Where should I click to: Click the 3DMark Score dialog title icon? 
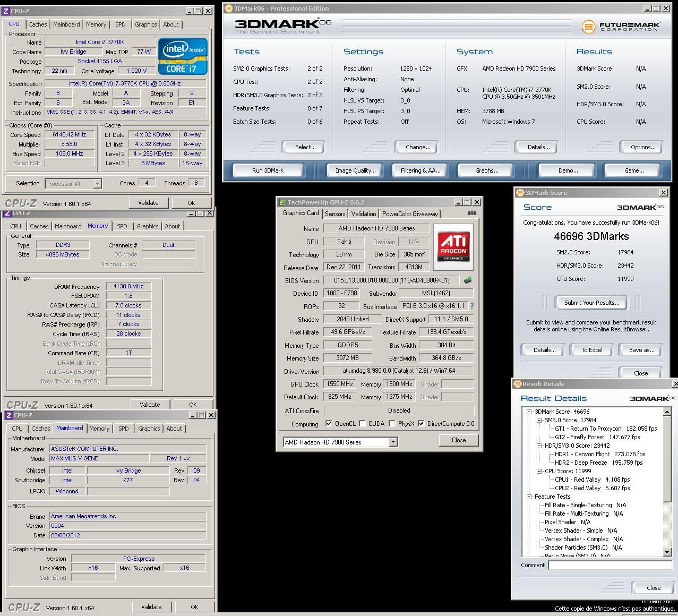point(520,193)
